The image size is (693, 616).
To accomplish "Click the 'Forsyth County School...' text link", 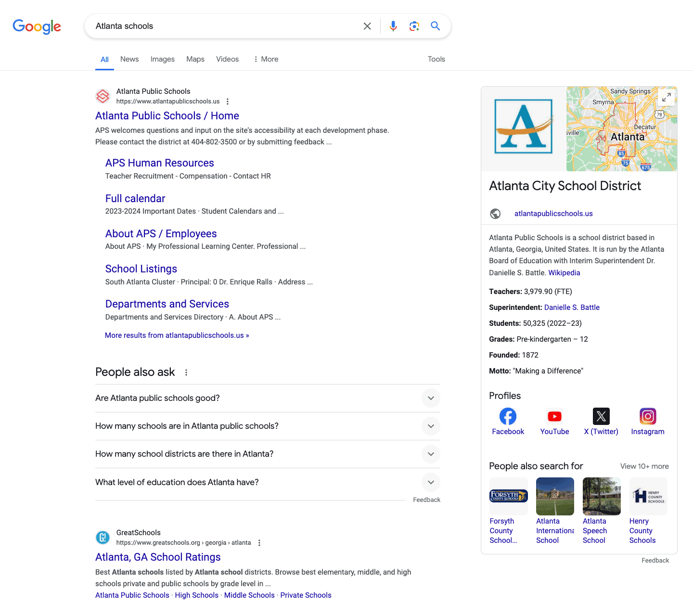I will [503, 531].
